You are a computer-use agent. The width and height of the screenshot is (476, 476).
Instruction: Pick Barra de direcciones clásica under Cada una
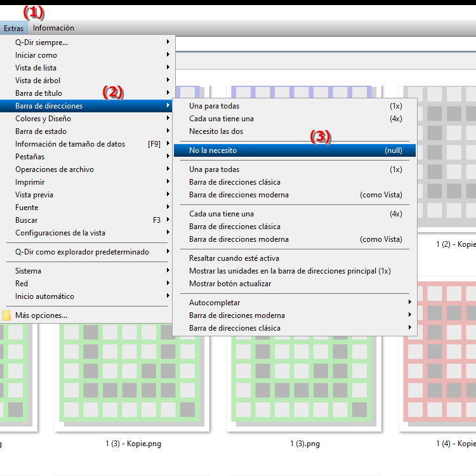point(294,227)
